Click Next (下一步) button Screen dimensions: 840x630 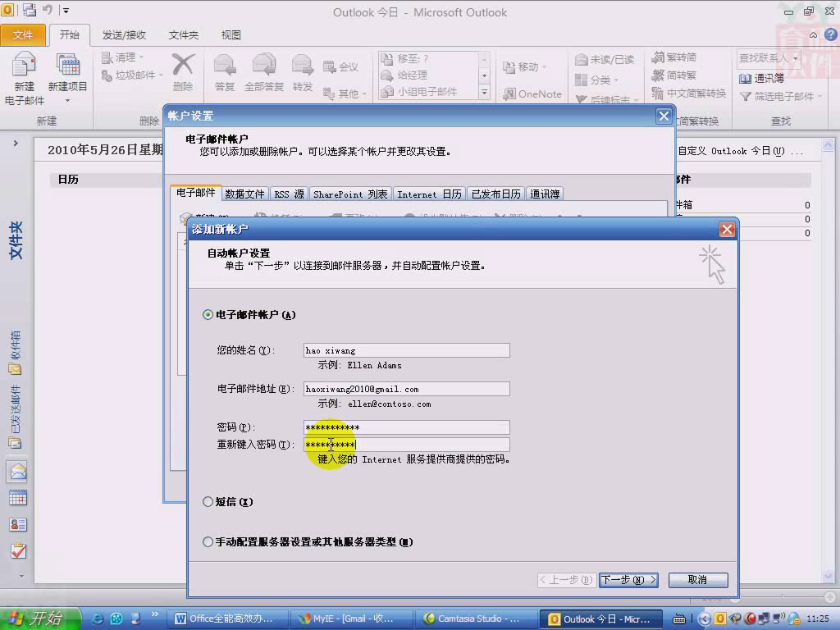point(628,580)
